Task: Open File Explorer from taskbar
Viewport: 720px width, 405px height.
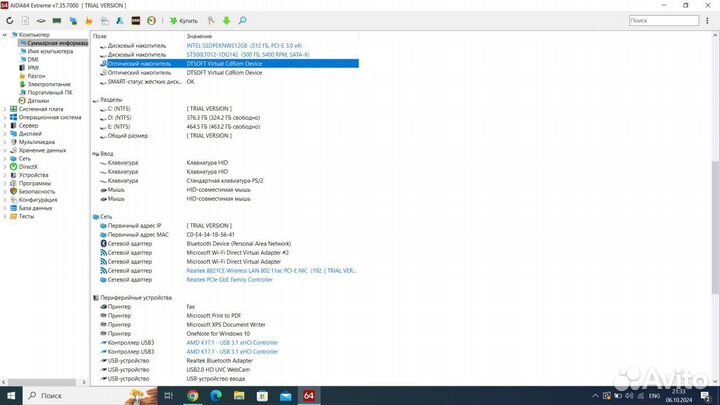Action: click(x=239, y=396)
